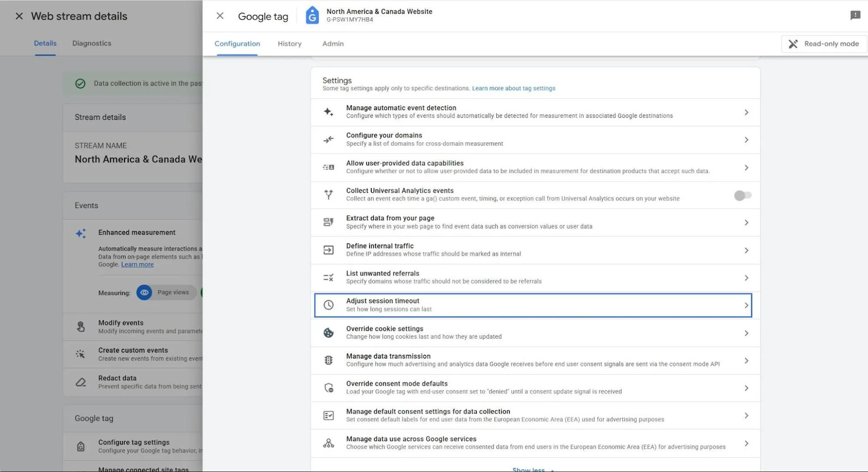The height and width of the screenshot is (472, 868).
Task: Click the Override consent mode defaults icon
Action: coord(329,388)
